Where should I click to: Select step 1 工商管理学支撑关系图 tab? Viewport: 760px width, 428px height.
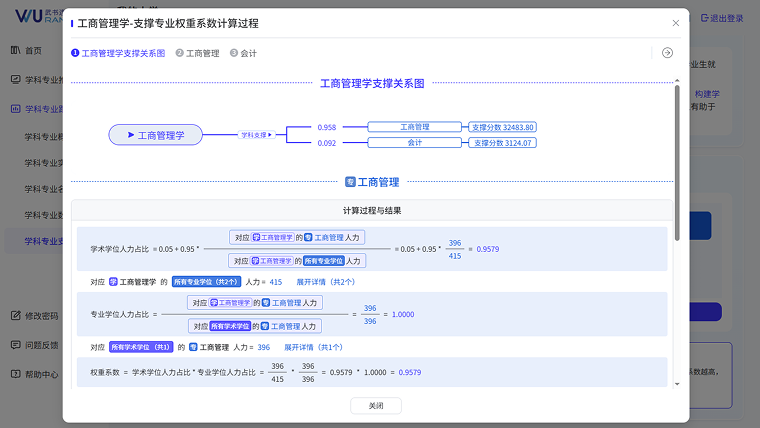click(118, 53)
